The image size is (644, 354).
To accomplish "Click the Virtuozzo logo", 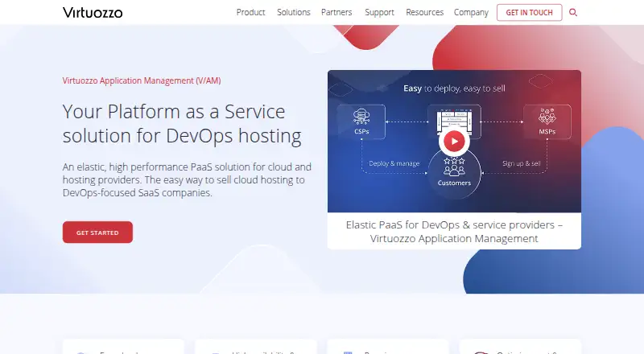I will click(x=93, y=12).
